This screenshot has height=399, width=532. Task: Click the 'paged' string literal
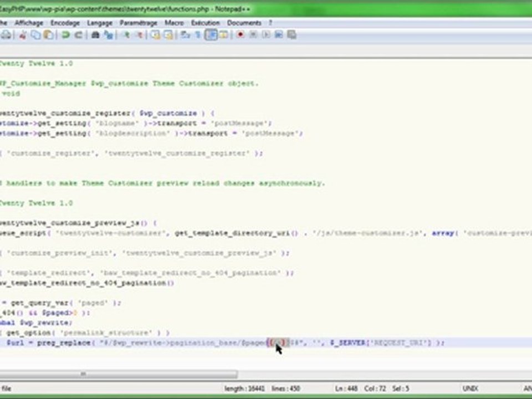(x=93, y=303)
